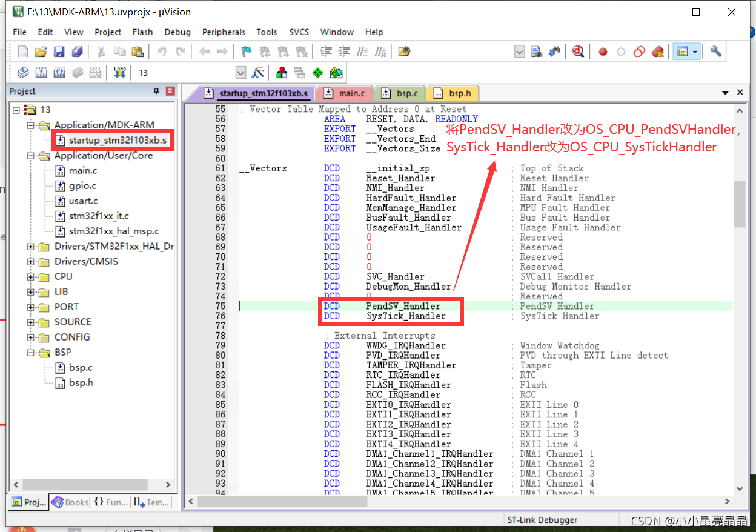Expand the Drivers/STM32F1xx_HAL_Dr group
Viewport: 756px width, 532px height.
tap(31, 246)
